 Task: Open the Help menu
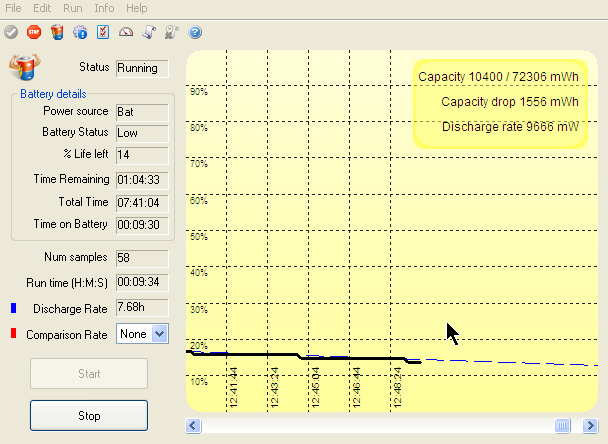pos(137,8)
